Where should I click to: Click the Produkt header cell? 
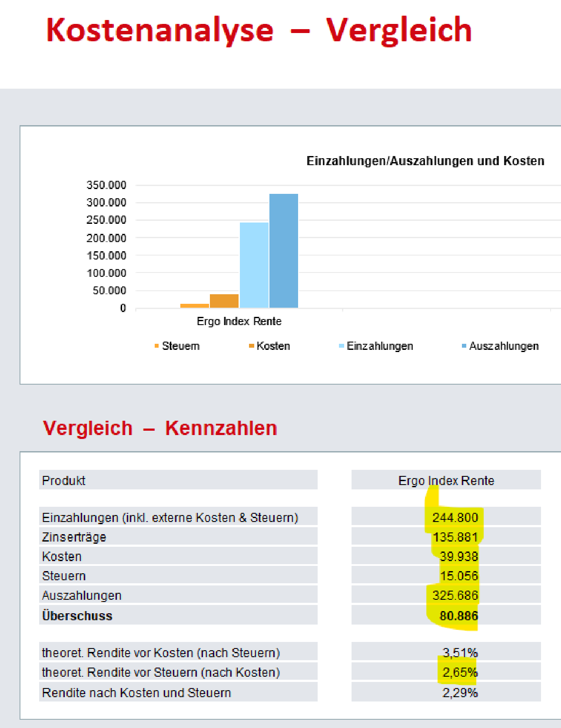(178, 480)
